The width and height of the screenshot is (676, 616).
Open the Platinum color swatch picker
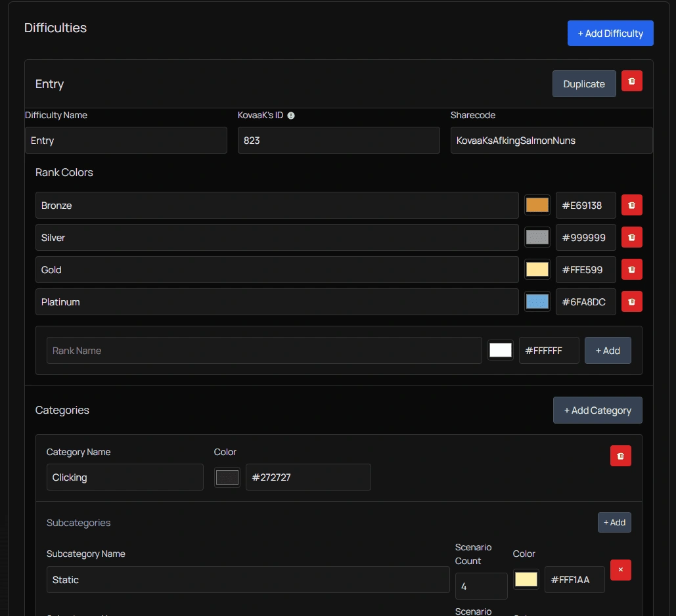click(537, 301)
